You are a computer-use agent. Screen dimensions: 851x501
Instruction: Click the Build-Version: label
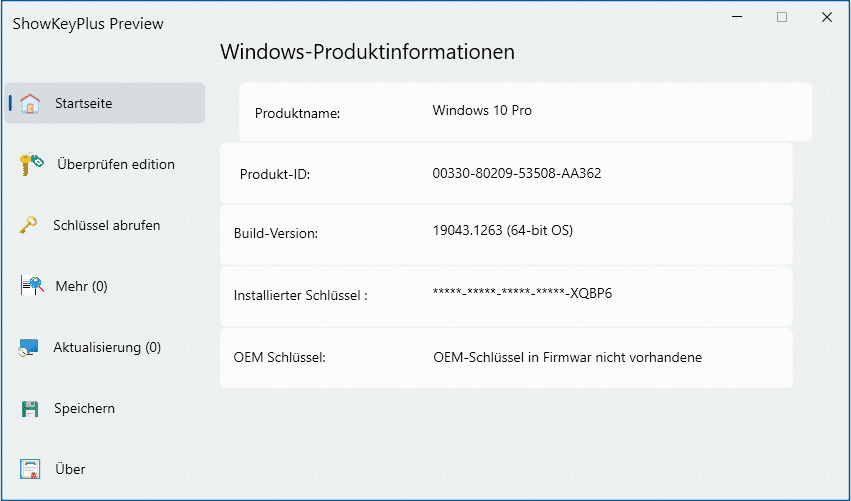[276, 233]
